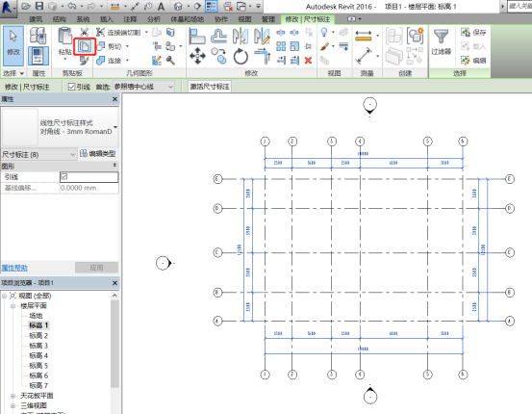The height and width of the screenshot is (414, 532).
Task: Collapse the 楼层平面 tree node
Action: (13, 306)
